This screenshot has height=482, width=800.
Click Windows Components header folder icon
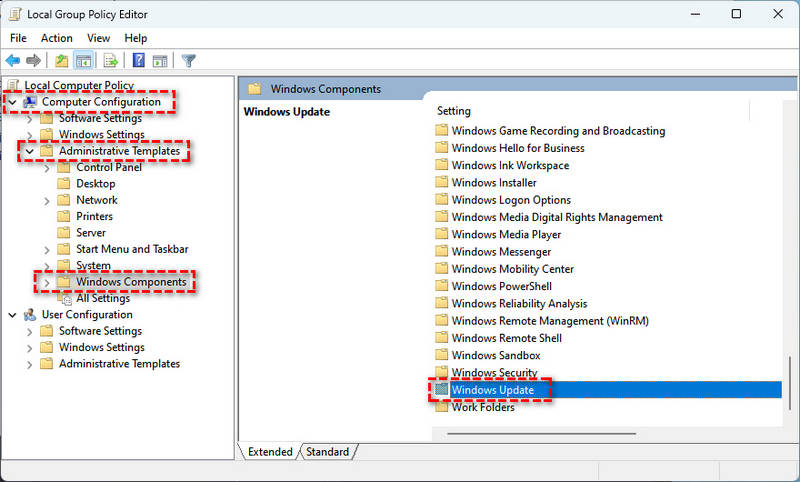[x=255, y=89]
